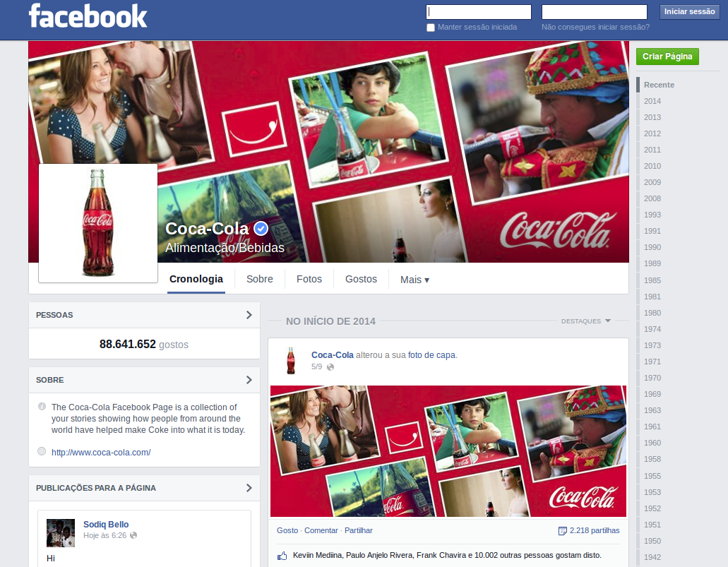Expand the Pessoas section chevron
The height and width of the screenshot is (567, 728).
point(249,315)
